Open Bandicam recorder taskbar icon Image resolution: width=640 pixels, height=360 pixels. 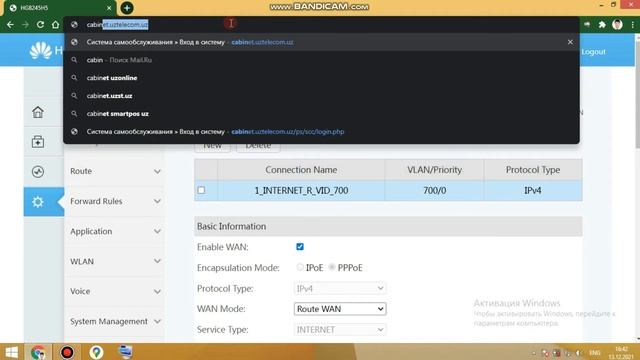point(67,352)
